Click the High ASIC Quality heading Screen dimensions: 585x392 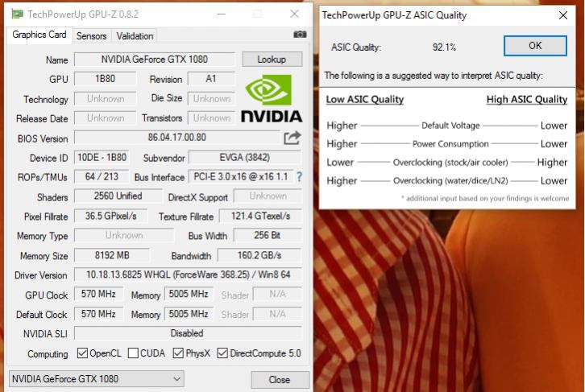(x=527, y=100)
